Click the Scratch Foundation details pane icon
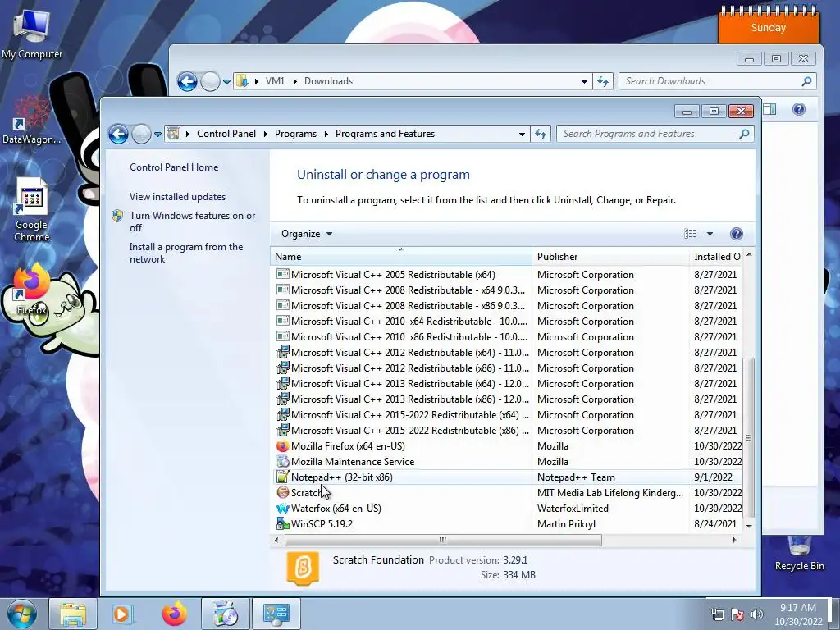Image resolution: width=840 pixels, height=630 pixels. (x=304, y=568)
